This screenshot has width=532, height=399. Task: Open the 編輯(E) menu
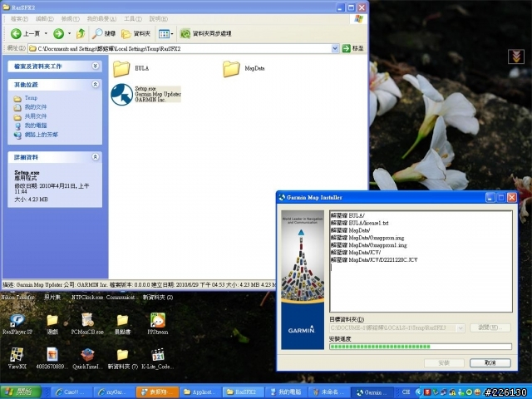44,18
